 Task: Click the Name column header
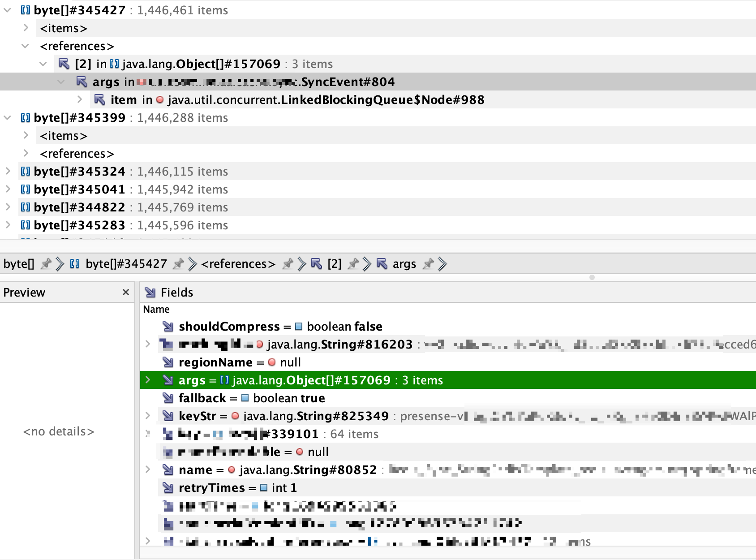[x=156, y=310]
